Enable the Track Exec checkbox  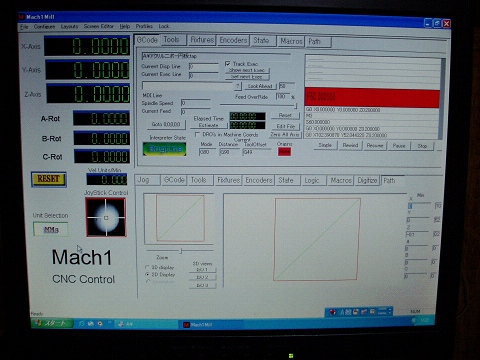click(228, 63)
